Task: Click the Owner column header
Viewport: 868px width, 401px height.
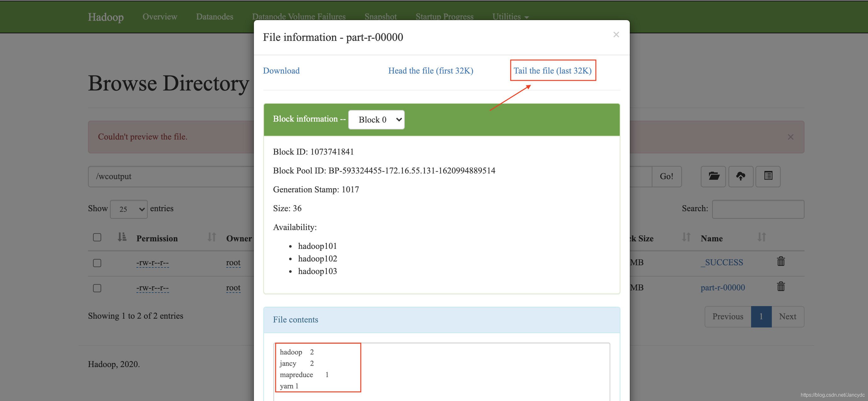Action: [x=239, y=239]
